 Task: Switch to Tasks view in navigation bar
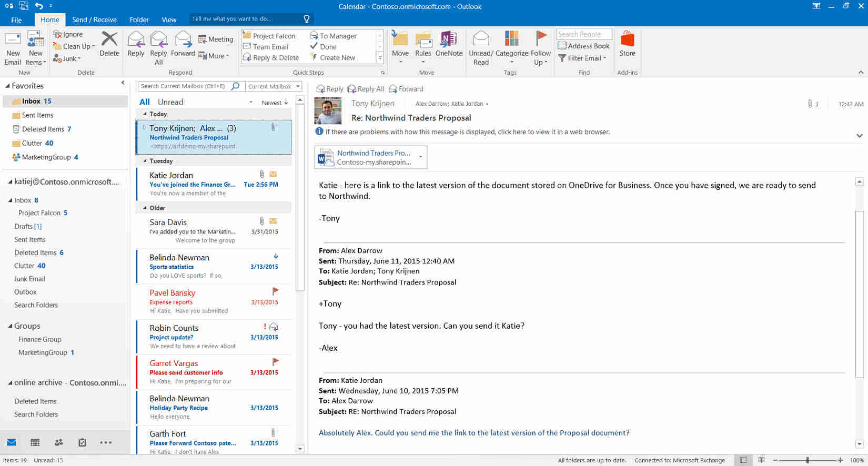click(x=82, y=442)
